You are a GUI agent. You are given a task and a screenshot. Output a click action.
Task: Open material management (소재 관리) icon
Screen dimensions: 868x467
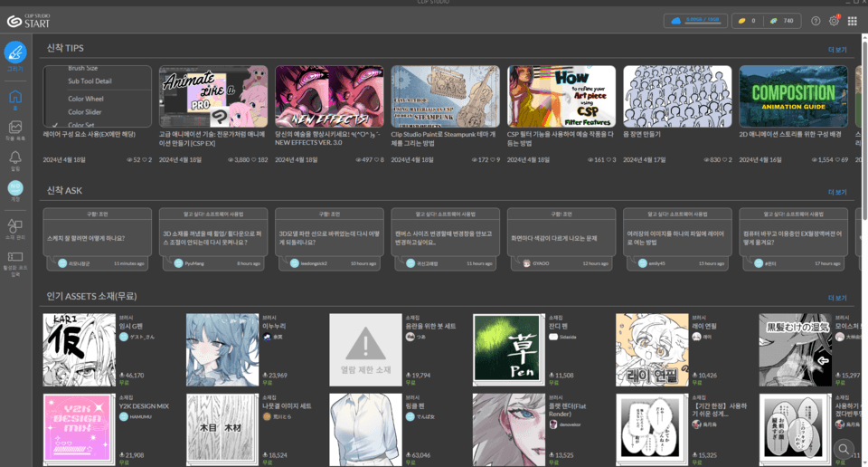coord(15,226)
